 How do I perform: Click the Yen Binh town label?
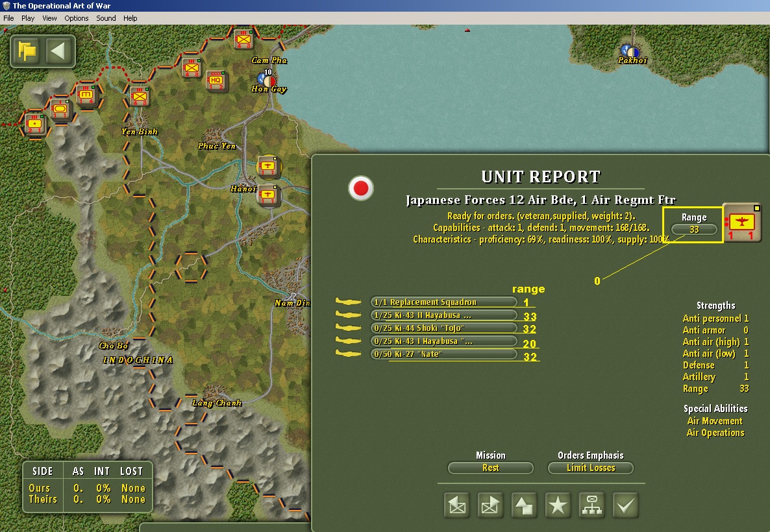pyautogui.click(x=140, y=132)
